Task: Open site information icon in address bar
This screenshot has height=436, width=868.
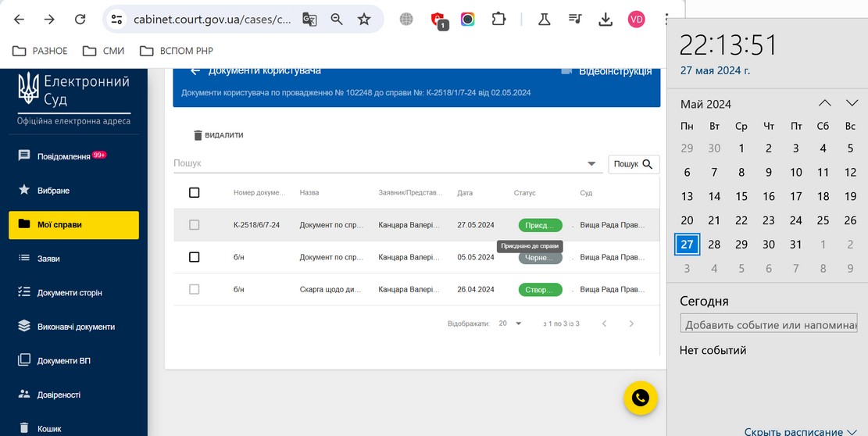Action: [x=116, y=20]
